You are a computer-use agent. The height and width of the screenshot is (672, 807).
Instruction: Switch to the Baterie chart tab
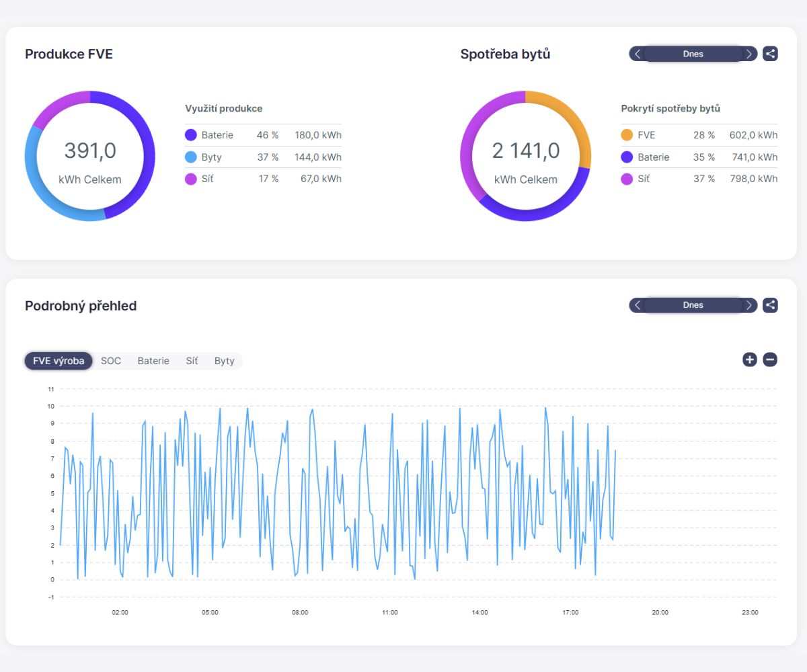(x=153, y=361)
